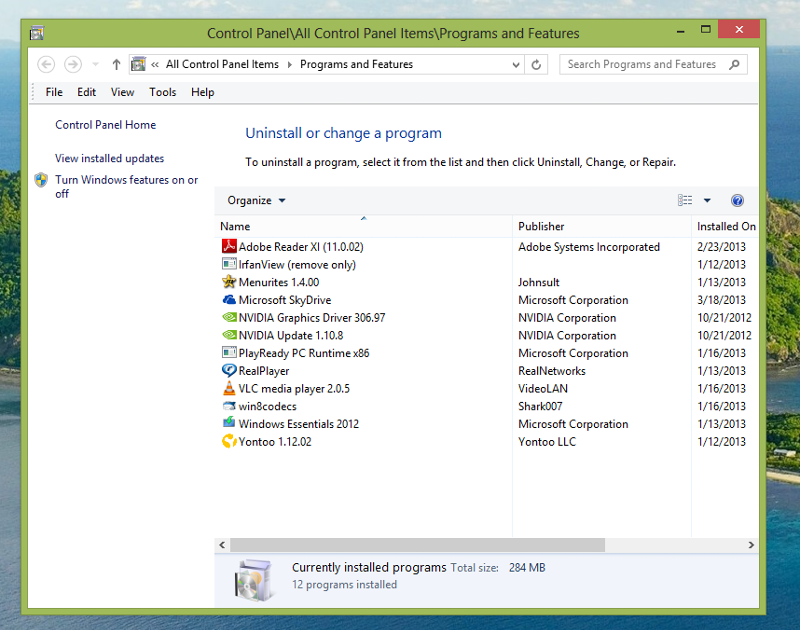
Task: Open the View menu
Action: pos(122,92)
